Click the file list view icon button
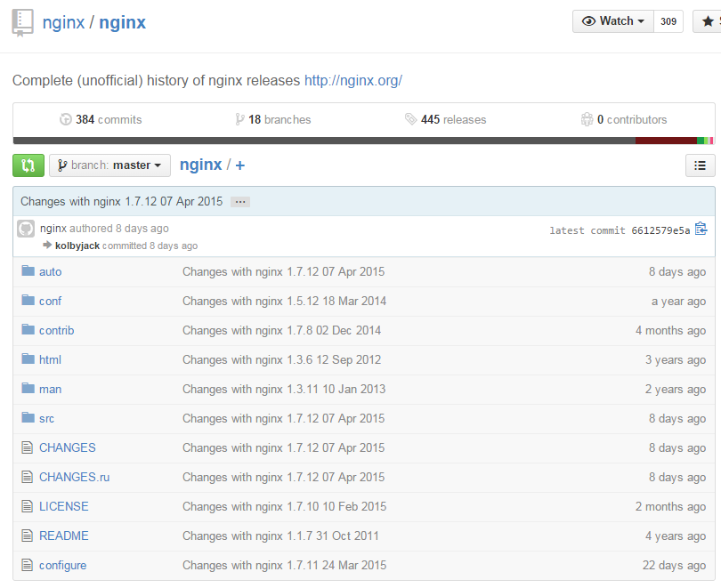This screenshot has width=721, height=588. coord(700,165)
